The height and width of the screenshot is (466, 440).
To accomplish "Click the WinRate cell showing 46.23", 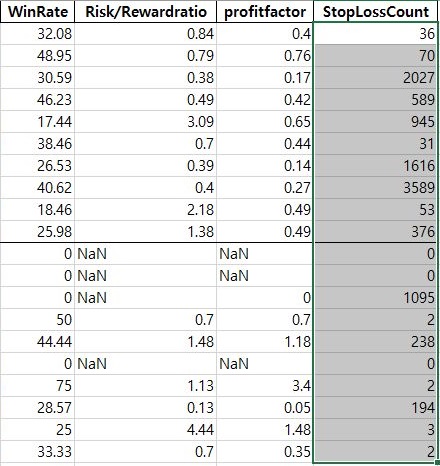I will tap(37, 100).
